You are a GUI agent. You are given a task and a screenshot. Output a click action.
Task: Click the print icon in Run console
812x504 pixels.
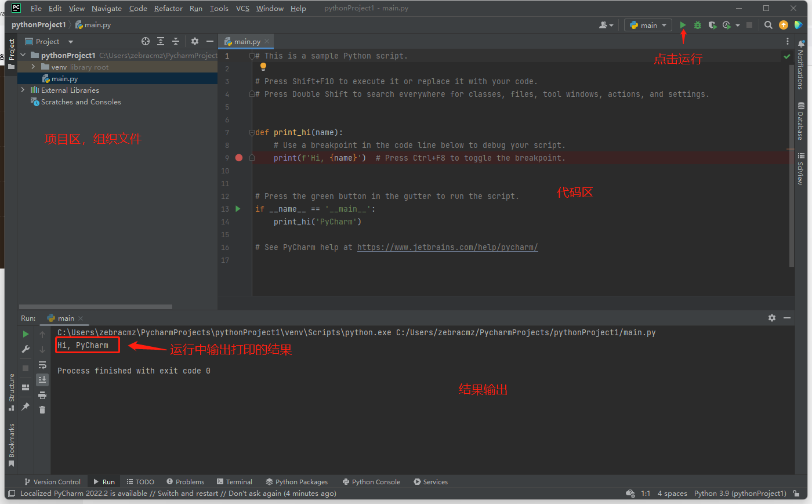pyautogui.click(x=42, y=395)
